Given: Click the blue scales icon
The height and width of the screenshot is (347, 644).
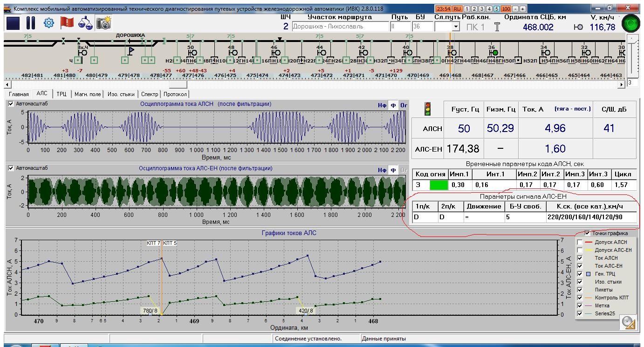Looking at the screenshot, I should (x=85, y=23).
